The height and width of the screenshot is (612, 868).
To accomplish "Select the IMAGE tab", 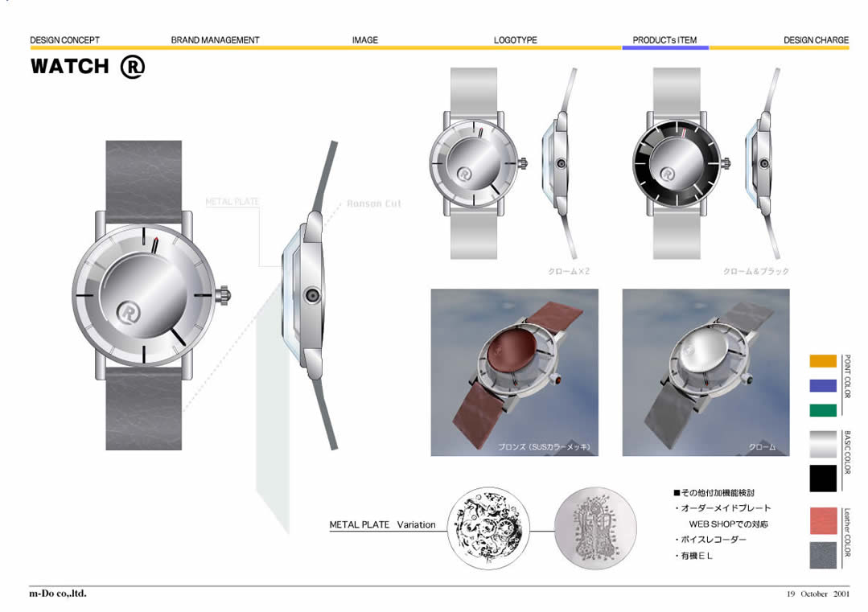I will (364, 39).
